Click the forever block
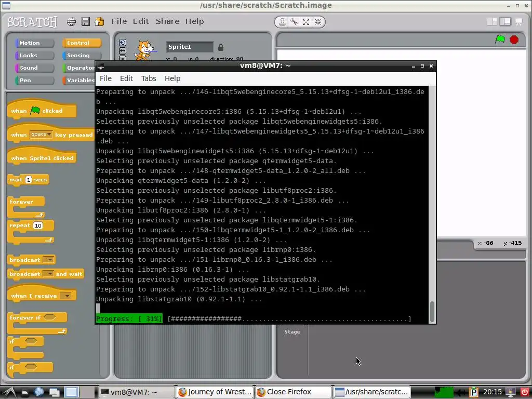This screenshot has height=399, width=532. [x=26, y=207]
